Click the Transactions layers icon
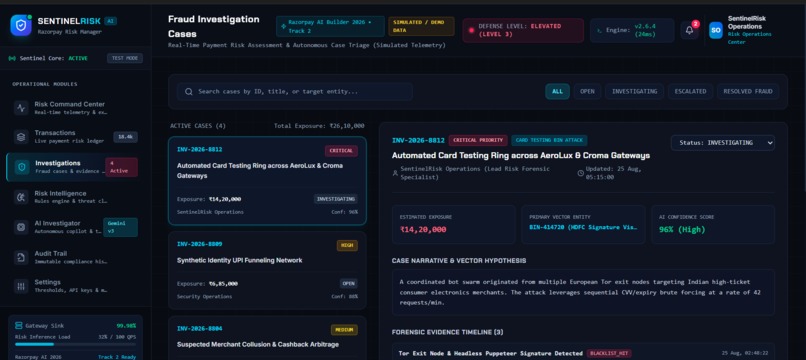This screenshot has height=360, width=806. click(21, 137)
